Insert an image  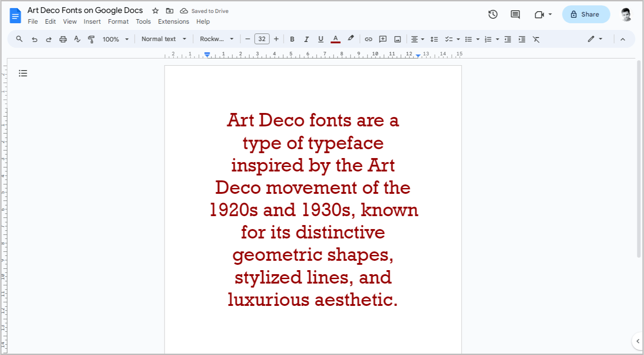coord(397,39)
